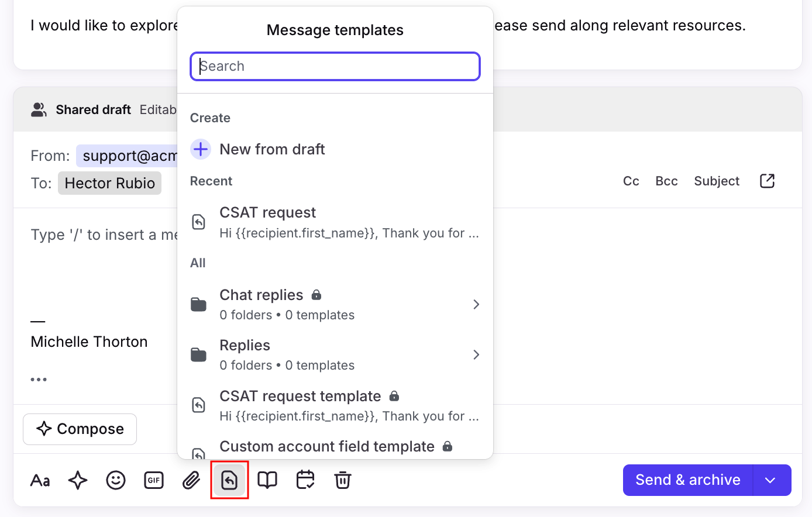Select the CSAT request template entry
812x517 pixels.
pos(335,405)
